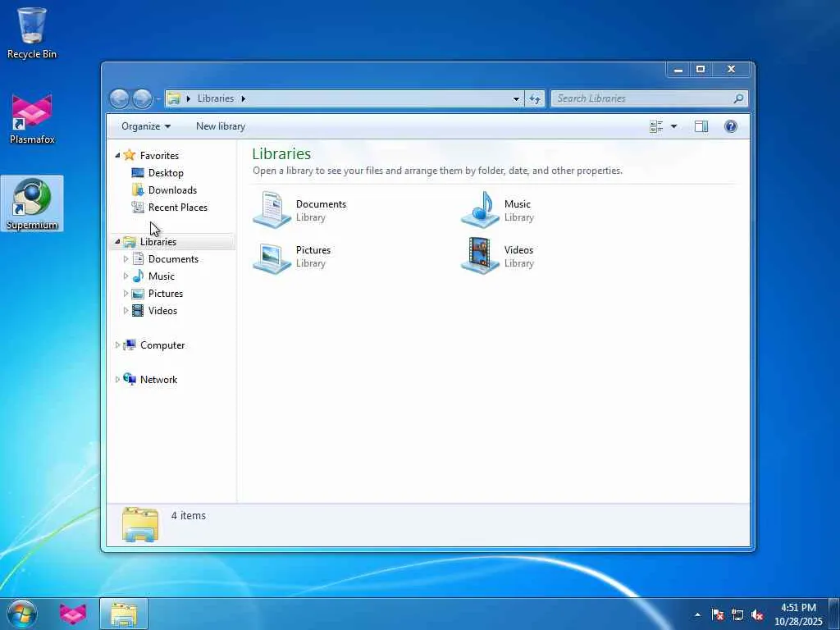Screen dimensions: 840x630
Task: Click the Refresh button beside address bar
Action: [x=535, y=98]
